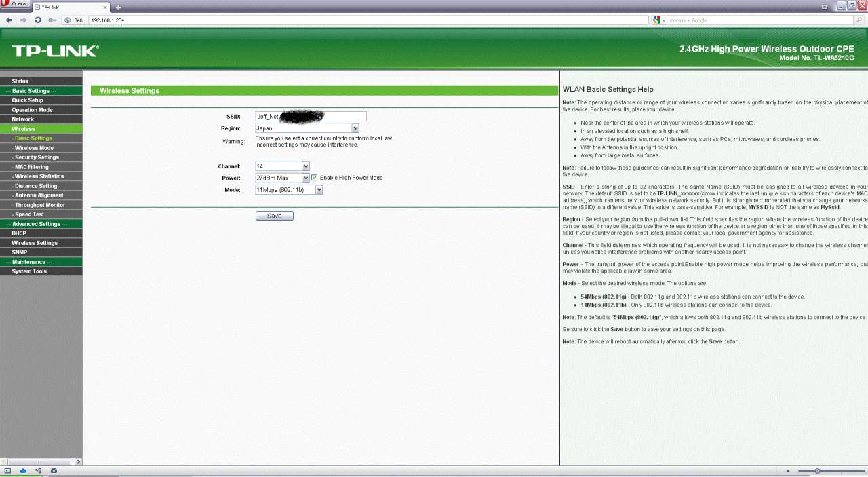This screenshot has width=868, height=477.
Task: Click Model No. TL-WA5210G text
Action: pyautogui.click(x=816, y=58)
